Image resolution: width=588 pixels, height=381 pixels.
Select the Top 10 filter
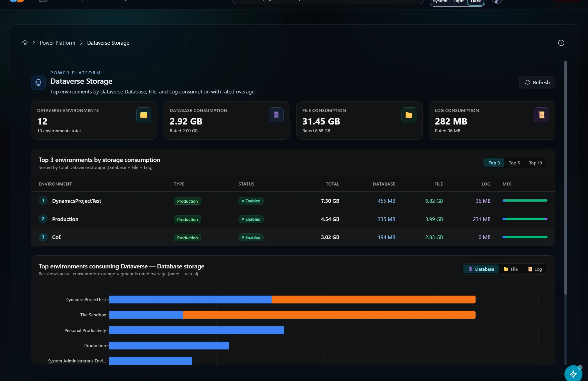(535, 163)
